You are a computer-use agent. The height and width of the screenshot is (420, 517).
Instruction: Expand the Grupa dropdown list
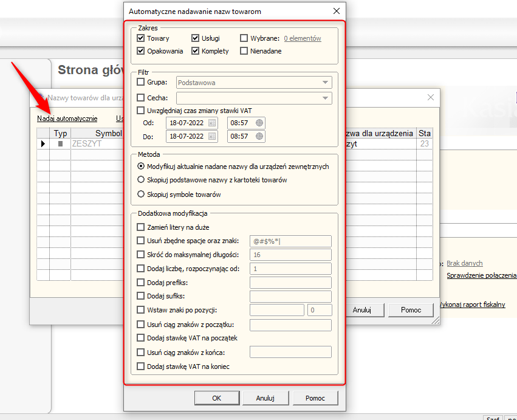(326, 82)
